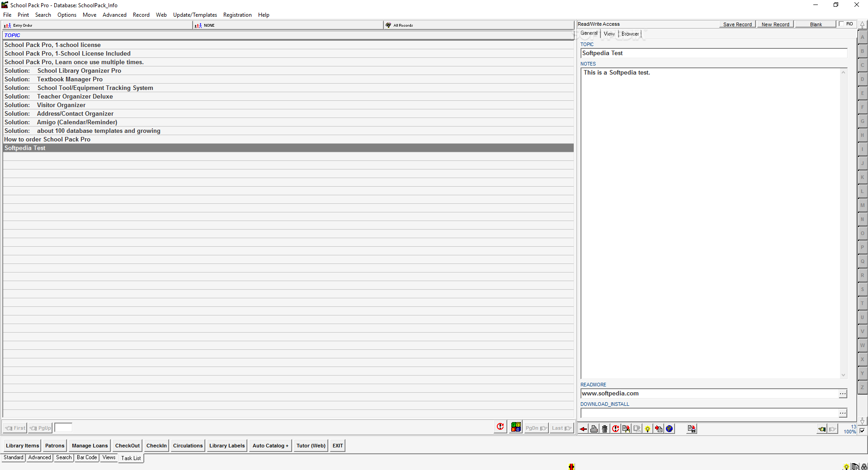Image resolution: width=868 pixels, height=470 pixels.
Task: Click the save-document floppy icon
Action: point(692,429)
